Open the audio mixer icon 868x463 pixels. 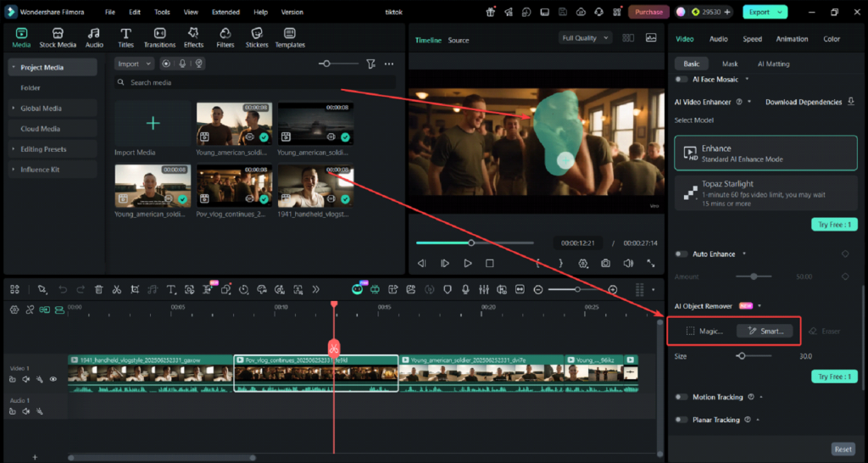(x=484, y=289)
